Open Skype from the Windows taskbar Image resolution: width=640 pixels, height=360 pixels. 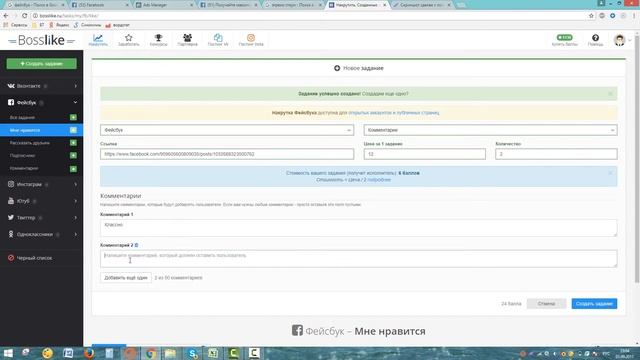click(192, 353)
